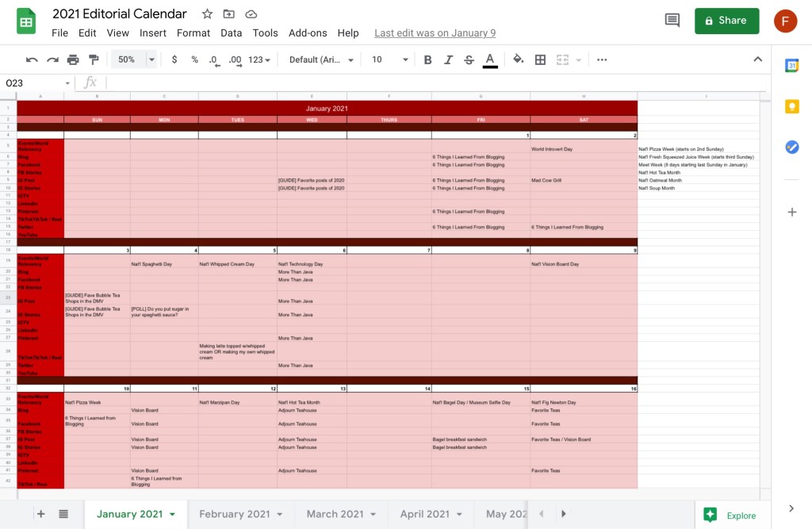Image resolution: width=812 pixels, height=529 pixels.
Task: Open the text color picker
Action: 490,59
